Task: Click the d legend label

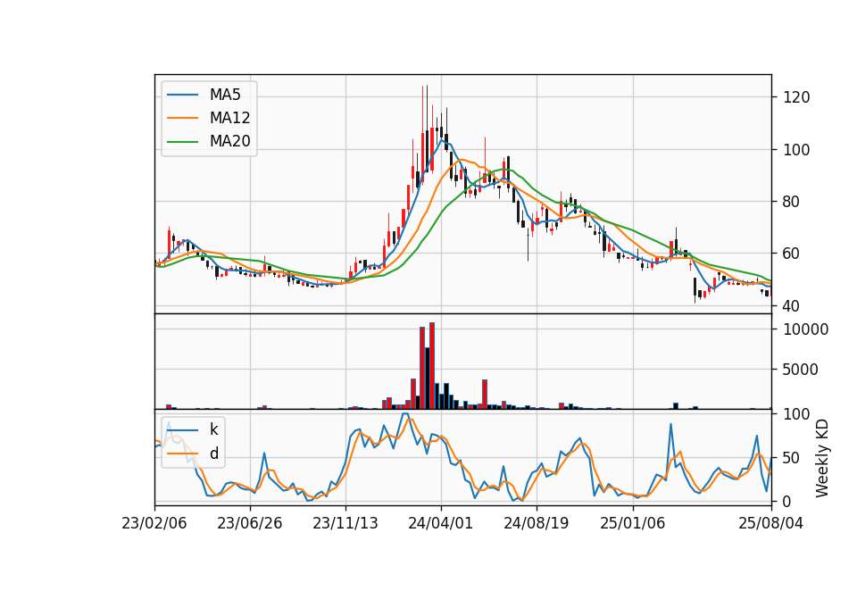Action: click(213, 454)
